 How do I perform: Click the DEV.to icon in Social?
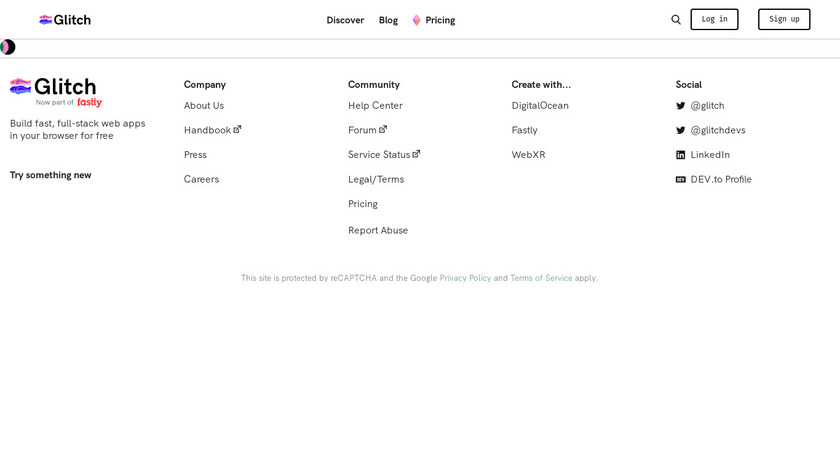tap(681, 180)
